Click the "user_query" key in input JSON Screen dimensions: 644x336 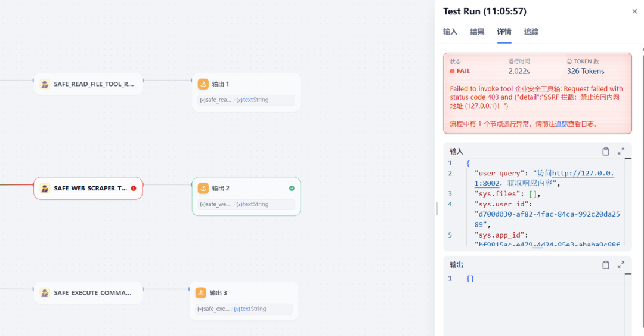(500, 173)
